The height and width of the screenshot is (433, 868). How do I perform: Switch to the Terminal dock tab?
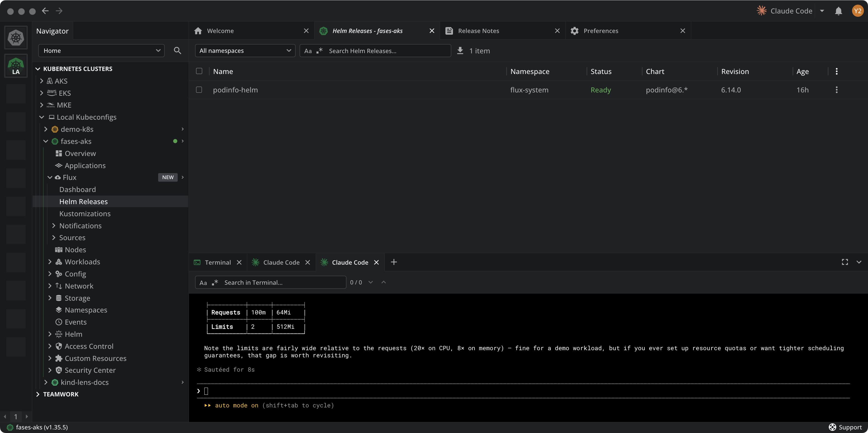pos(218,262)
